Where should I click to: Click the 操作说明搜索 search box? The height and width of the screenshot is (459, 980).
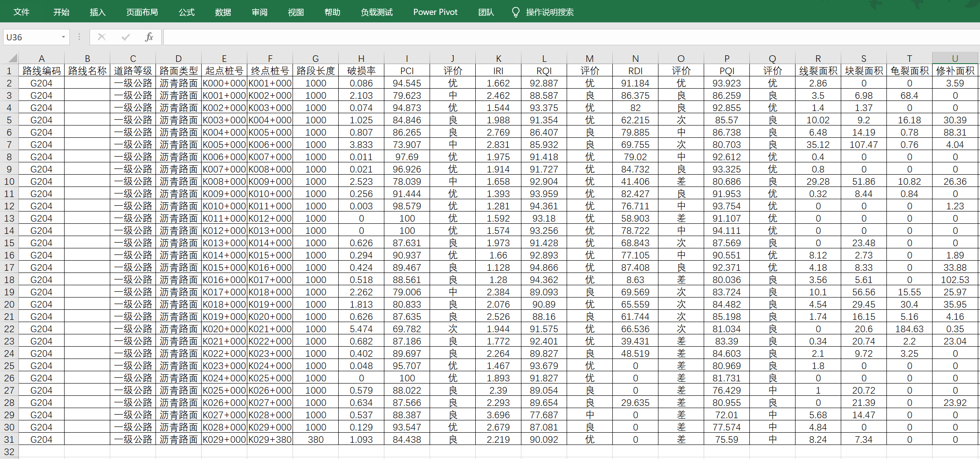(550, 12)
